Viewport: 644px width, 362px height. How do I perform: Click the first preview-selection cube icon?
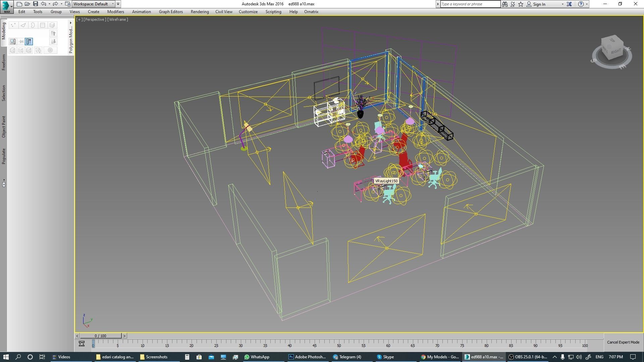tap(13, 50)
